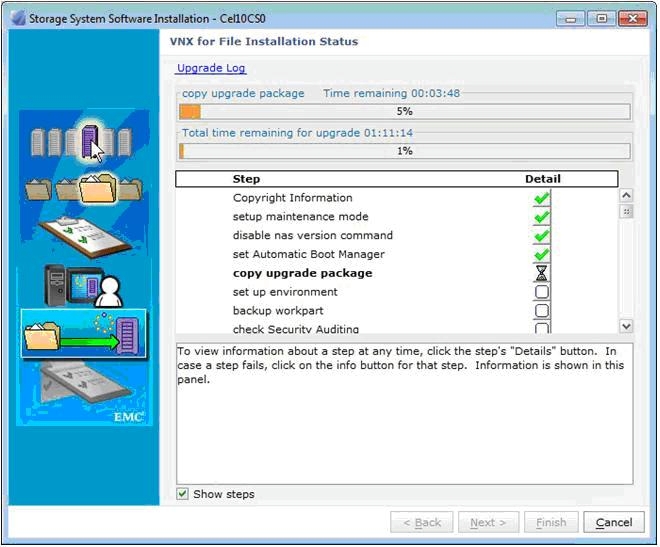Viewport: 660px width, 547px height.
Task: Click the highlighted folder-to-server transfer icon
Action: point(83,334)
